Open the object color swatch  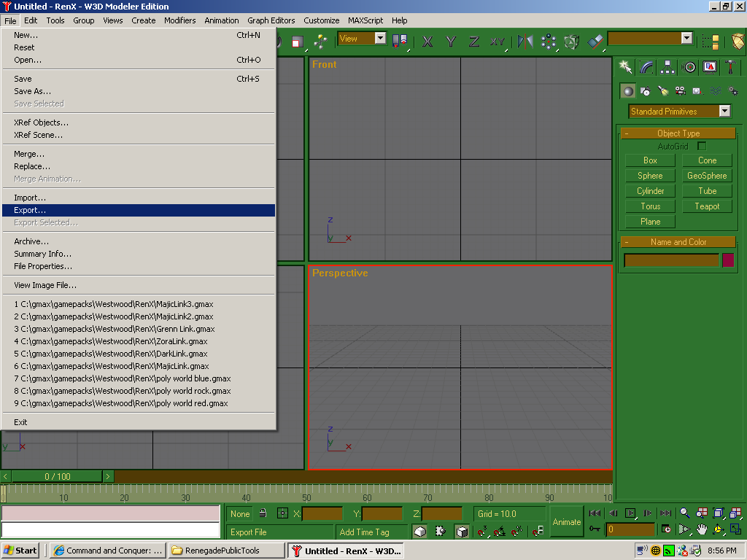point(727,260)
